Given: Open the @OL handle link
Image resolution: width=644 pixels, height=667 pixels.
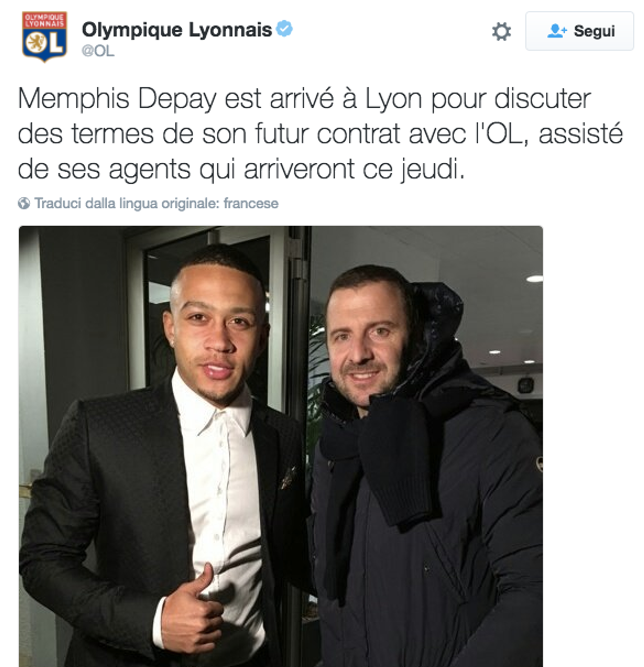Looking at the screenshot, I should (x=98, y=51).
